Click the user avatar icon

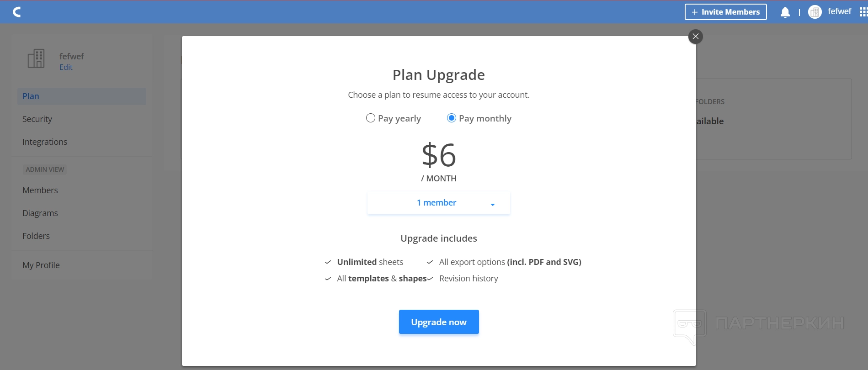tap(815, 12)
